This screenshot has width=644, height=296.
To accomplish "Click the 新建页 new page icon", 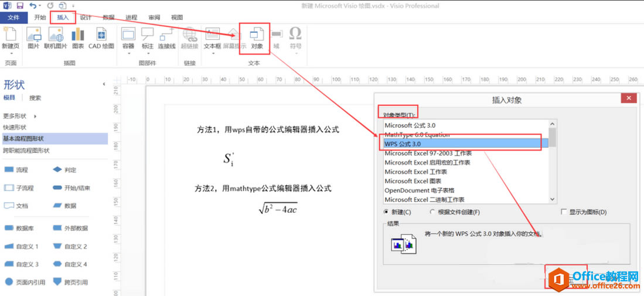I will [x=11, y=35].
